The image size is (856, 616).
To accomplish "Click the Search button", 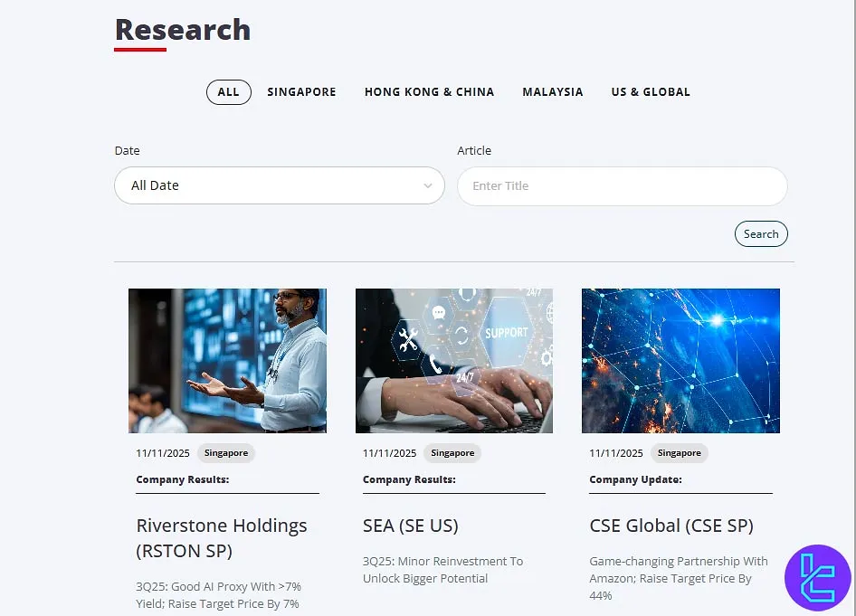I will [760, 233].
